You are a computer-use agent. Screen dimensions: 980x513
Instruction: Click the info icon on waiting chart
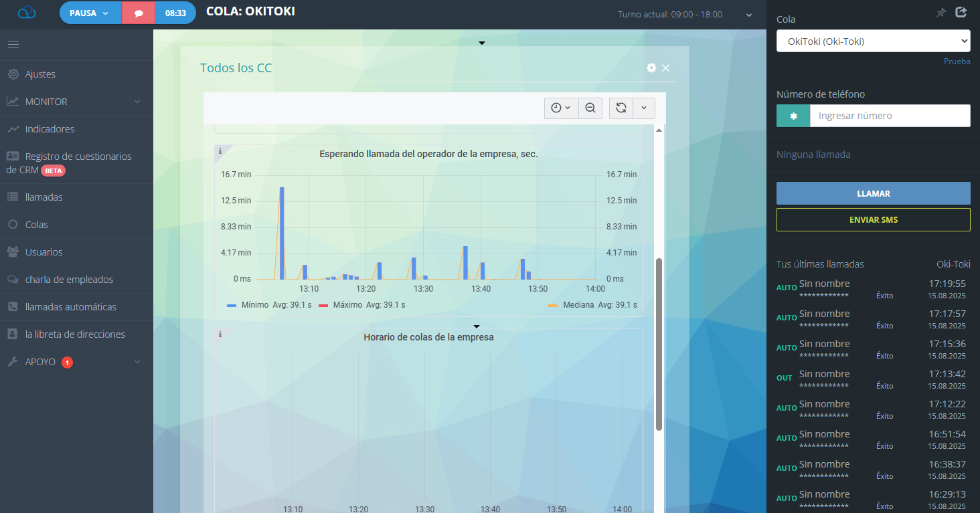coord(220,151)
